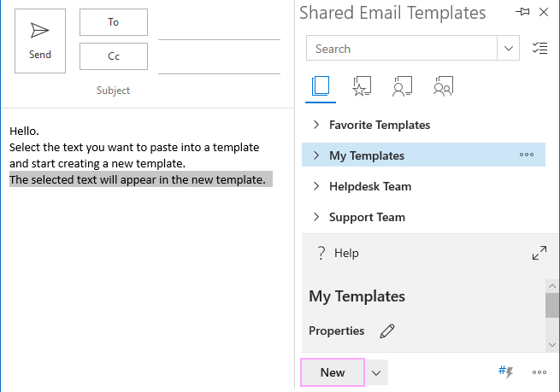Switch to the personal templates tab icon

(x=402, y=86)
